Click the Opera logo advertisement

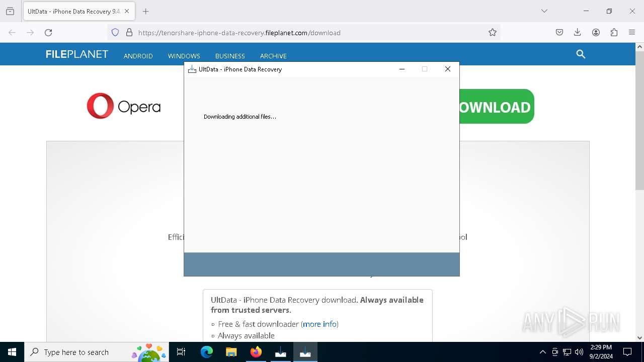pos(124,106)
